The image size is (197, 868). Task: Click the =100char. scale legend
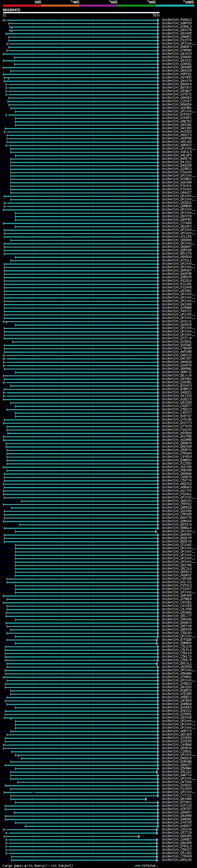[147, 866]
